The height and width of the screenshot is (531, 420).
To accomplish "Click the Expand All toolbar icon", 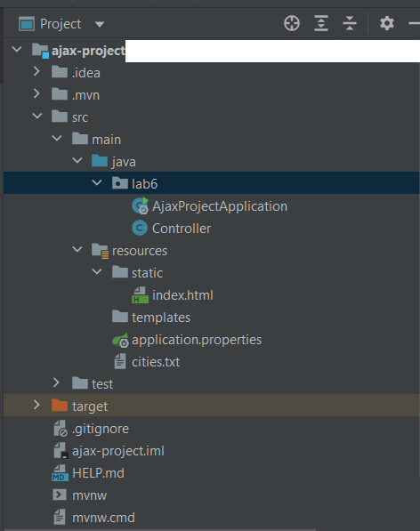I will [x=320, y=23].
